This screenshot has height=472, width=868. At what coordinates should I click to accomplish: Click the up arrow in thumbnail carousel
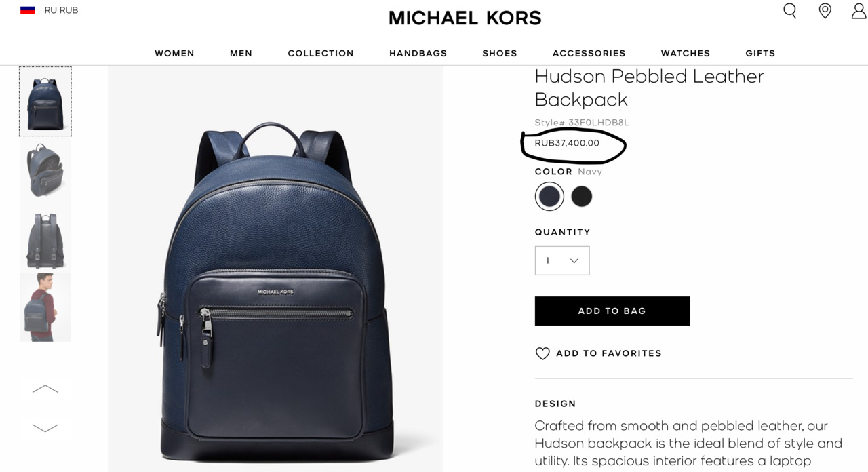coord(45,389)
